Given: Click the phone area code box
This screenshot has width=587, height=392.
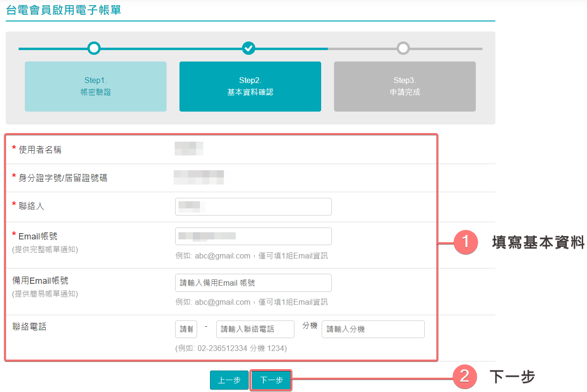Looking at the screenshot, I should [186, 329].
